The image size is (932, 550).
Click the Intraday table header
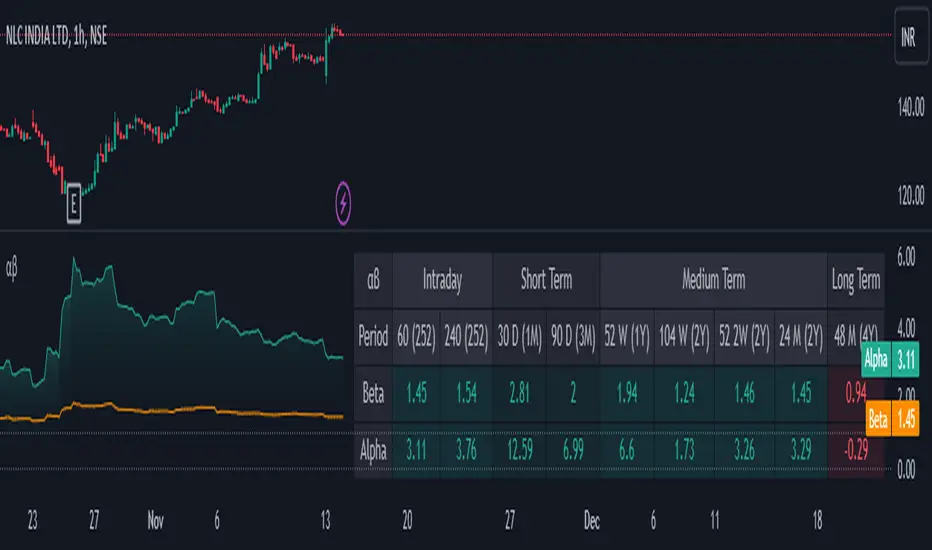(442, 281)
